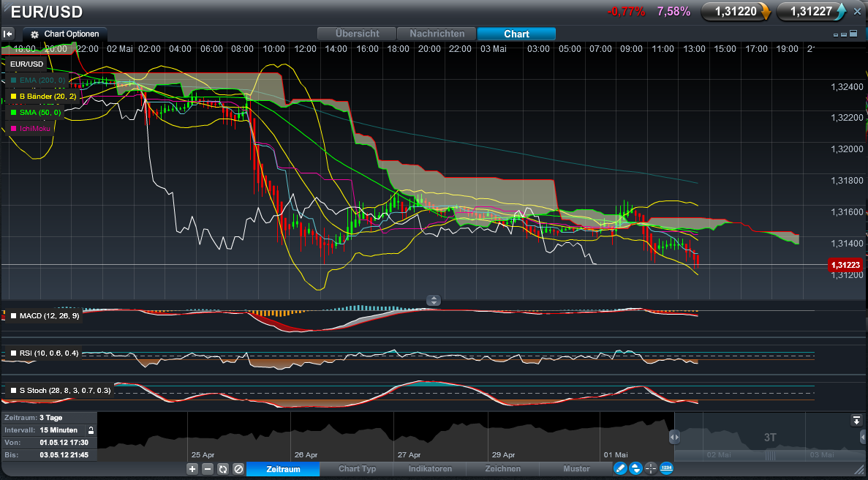The image size is (868, 480).
Task: Click the 1,31800 price axis label
Action: [x=847, y=181]
